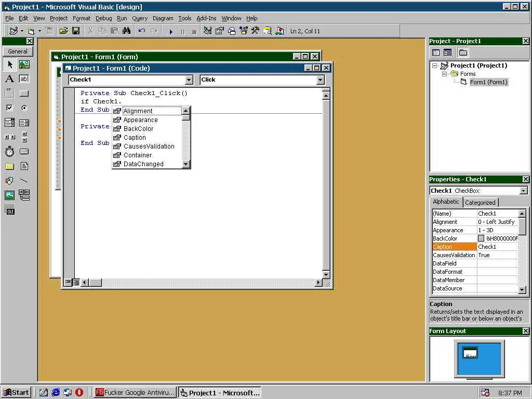Open the Add Project dropdown arrow in the toolbar
Screen dimensions: 532x399
(22, 31)
